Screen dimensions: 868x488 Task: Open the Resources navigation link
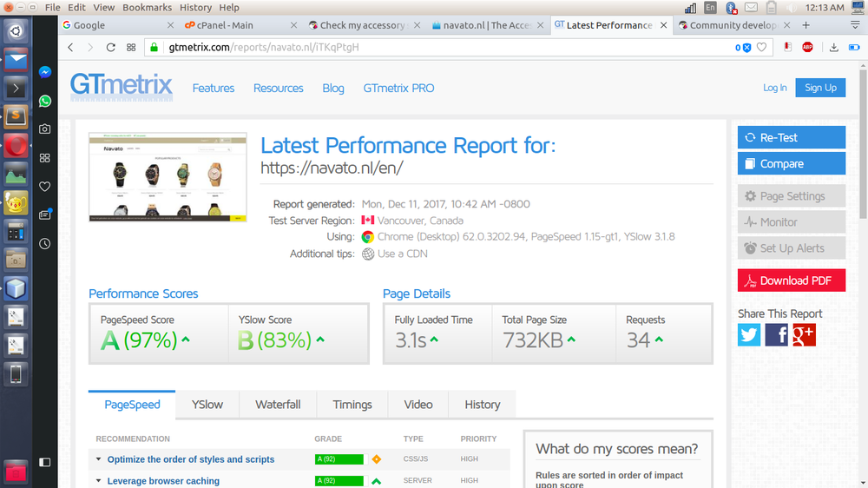click(x=279, y=88)
